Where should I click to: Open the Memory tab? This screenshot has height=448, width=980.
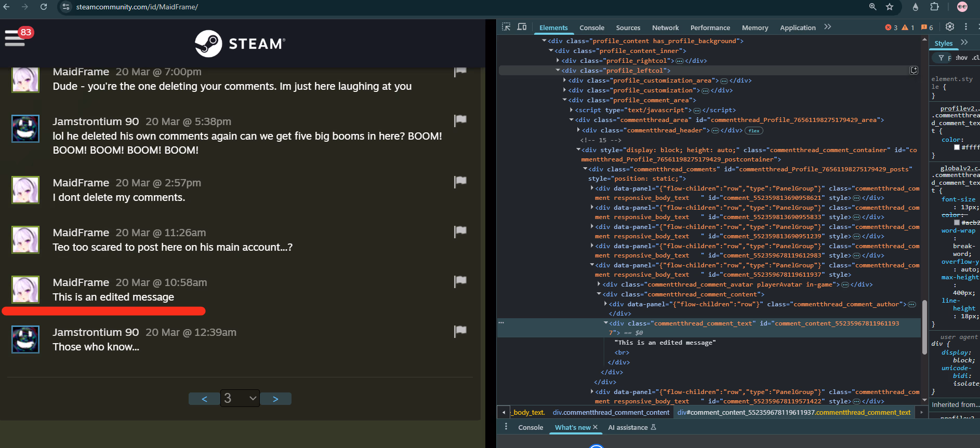tap(755, 28)
